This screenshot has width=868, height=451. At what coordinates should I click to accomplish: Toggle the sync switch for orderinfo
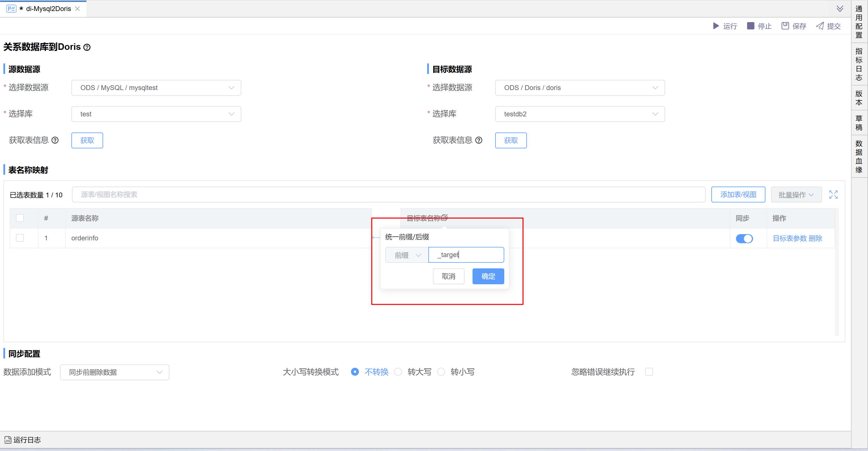[744, 238]
